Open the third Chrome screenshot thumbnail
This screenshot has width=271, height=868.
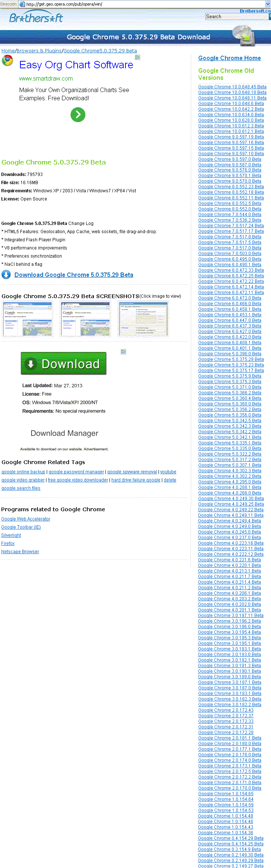tap(144, 319)
